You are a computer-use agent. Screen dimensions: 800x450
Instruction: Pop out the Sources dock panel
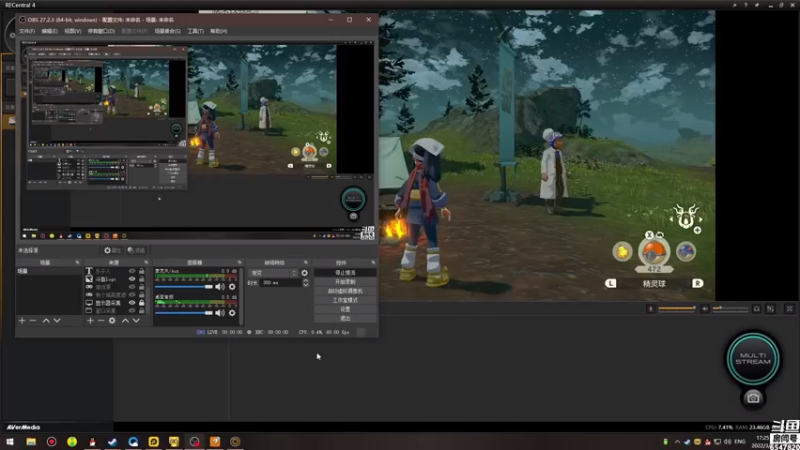coord(146,262)
